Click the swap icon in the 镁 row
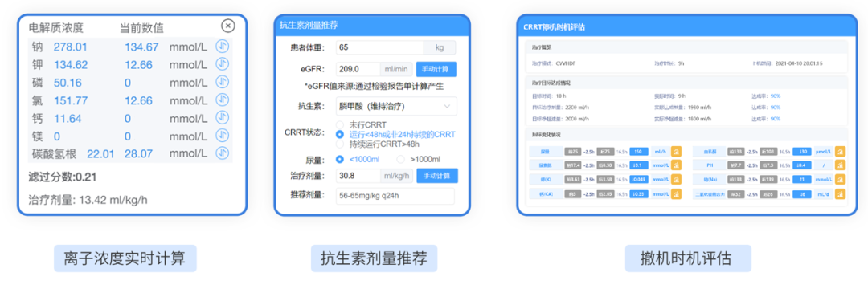868x293 pixels. [223, 135]
